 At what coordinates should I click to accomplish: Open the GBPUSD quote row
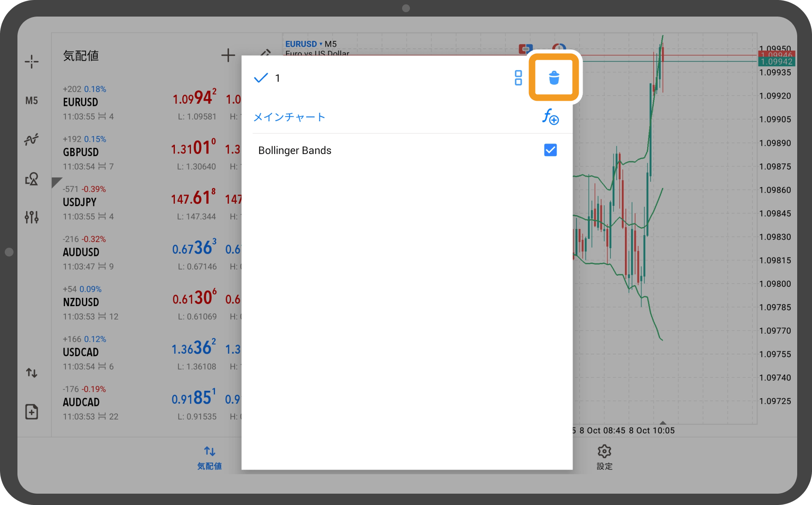tap(147, 153)
